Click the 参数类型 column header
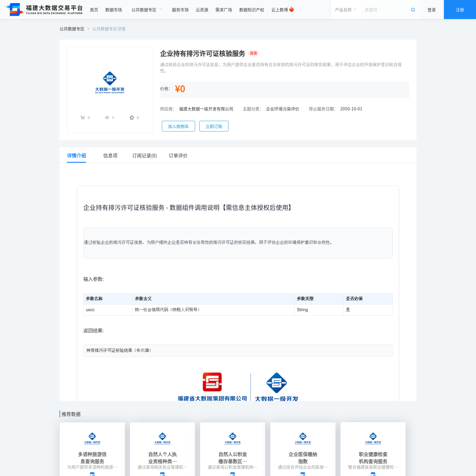The width and height of the screenshot is (476, 476). click(x=319, y=299)
